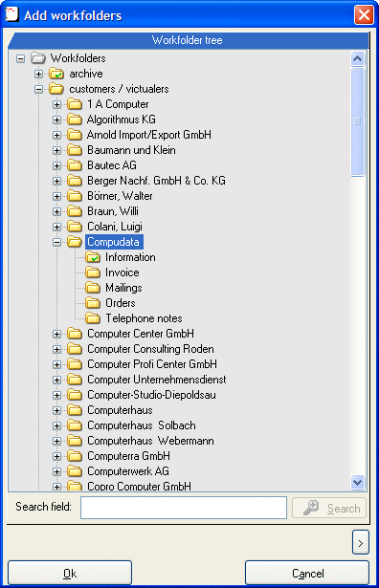Viewport: 379px width, 588px height.
Task: Click inside the Search field box
Action: coord(184,508)
